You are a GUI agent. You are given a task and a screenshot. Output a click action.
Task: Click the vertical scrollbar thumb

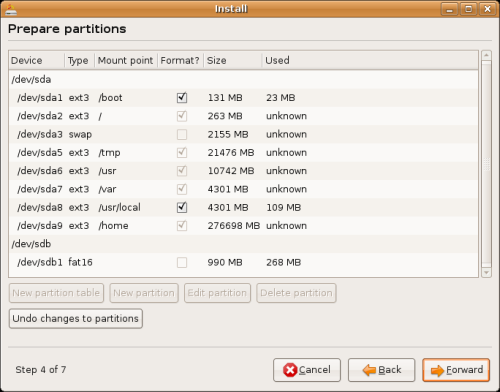487,164
